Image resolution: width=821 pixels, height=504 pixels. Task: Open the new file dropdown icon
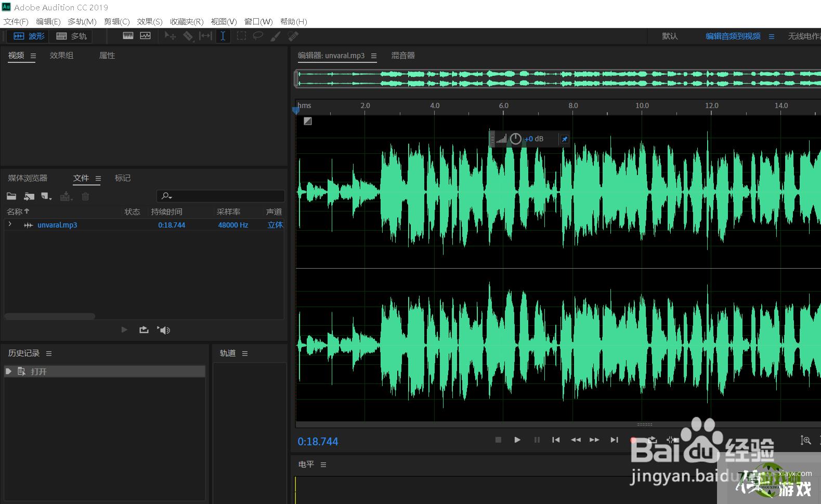click(46, 196)
